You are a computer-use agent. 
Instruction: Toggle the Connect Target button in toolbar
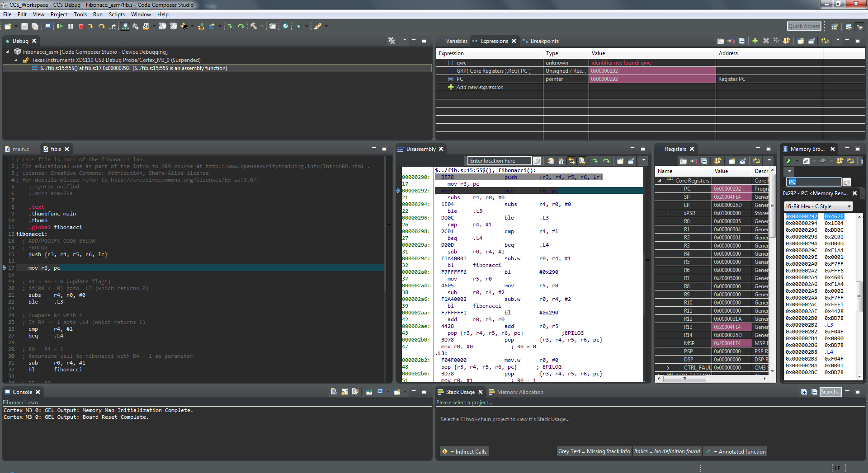tap(125, 27)
